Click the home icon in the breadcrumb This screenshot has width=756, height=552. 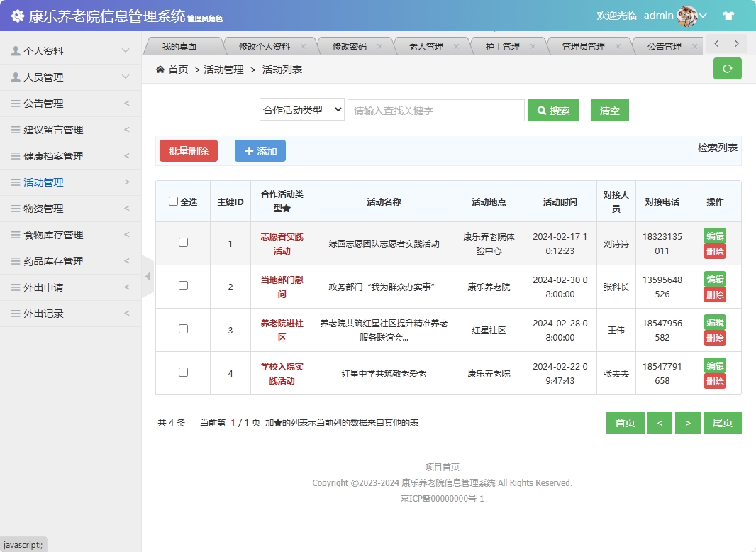click(160, 70)
